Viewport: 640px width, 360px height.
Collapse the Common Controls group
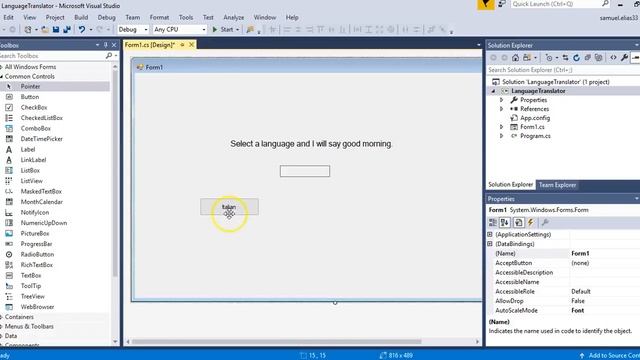tap(2, 76)
